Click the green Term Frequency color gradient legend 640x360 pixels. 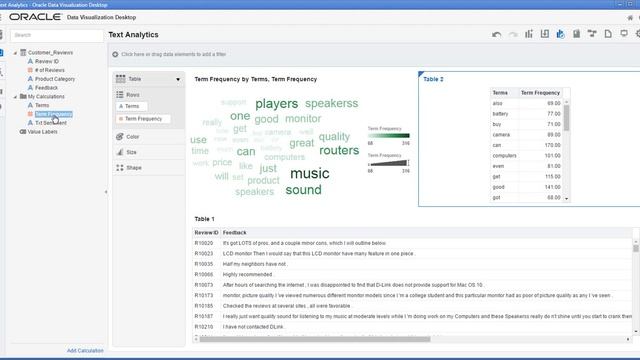coord(388,136)
